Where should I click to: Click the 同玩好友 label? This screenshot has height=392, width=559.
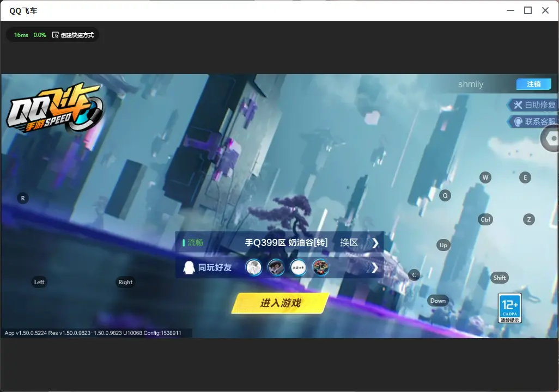click(x=215, y=267)
